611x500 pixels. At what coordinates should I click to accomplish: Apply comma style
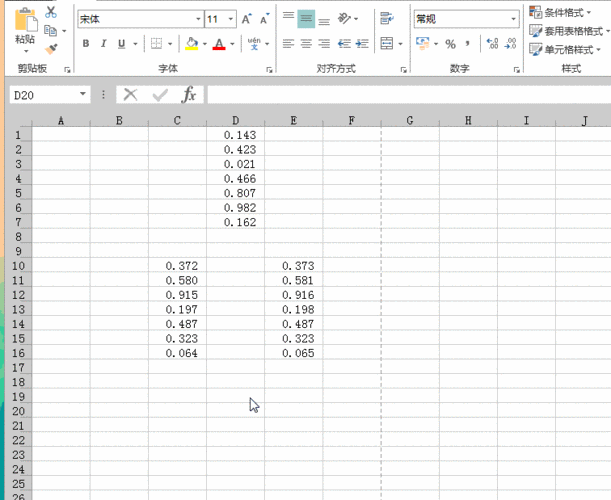point(467,43)
